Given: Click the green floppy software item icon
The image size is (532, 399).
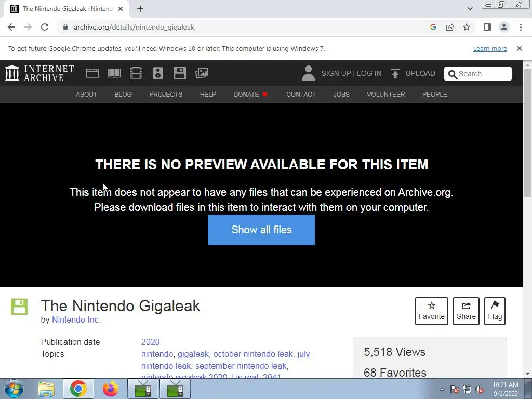Looking at the screenshot, I should [x=19, y=307].
